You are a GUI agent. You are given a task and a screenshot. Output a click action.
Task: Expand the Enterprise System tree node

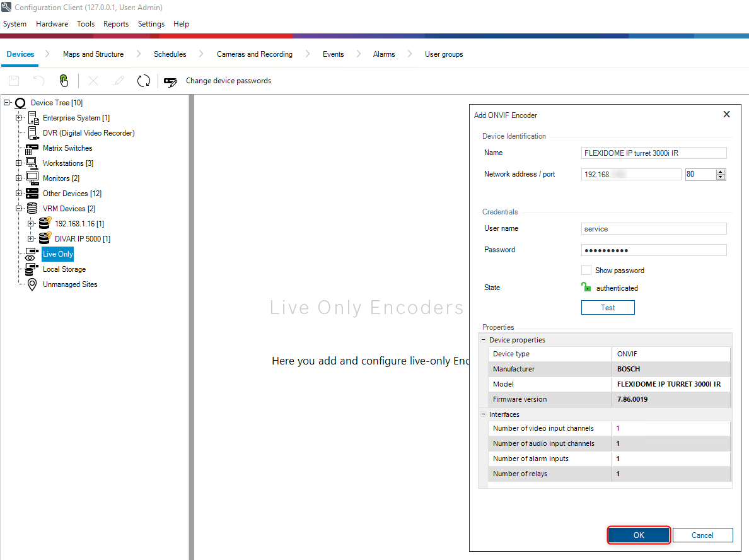pos(19,118)
